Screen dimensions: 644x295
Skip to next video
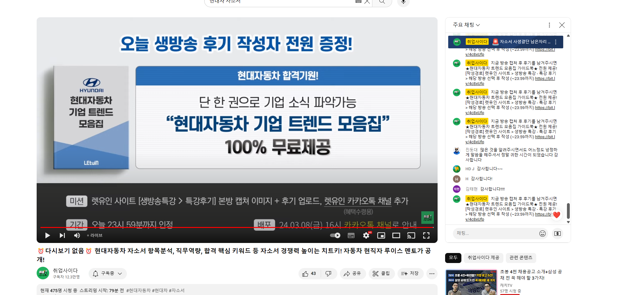[x=62, y=235]
